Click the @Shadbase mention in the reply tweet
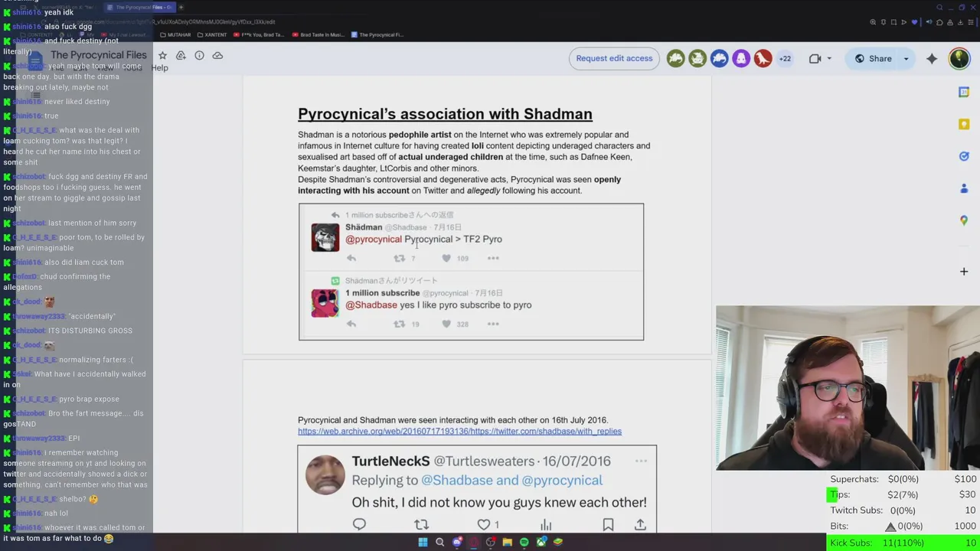Image resolution: width=980 pixels, height=551 pixels. coord(371,305)
